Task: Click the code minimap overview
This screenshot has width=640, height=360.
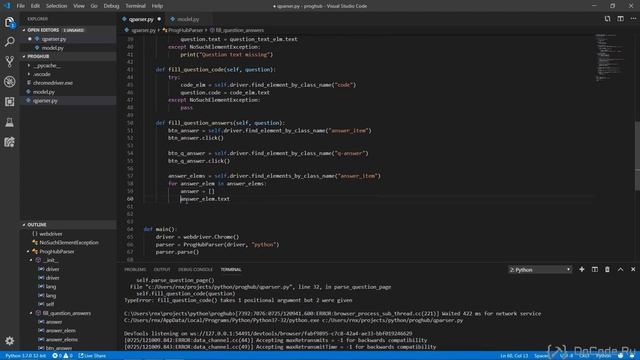Action: (611, 58)
